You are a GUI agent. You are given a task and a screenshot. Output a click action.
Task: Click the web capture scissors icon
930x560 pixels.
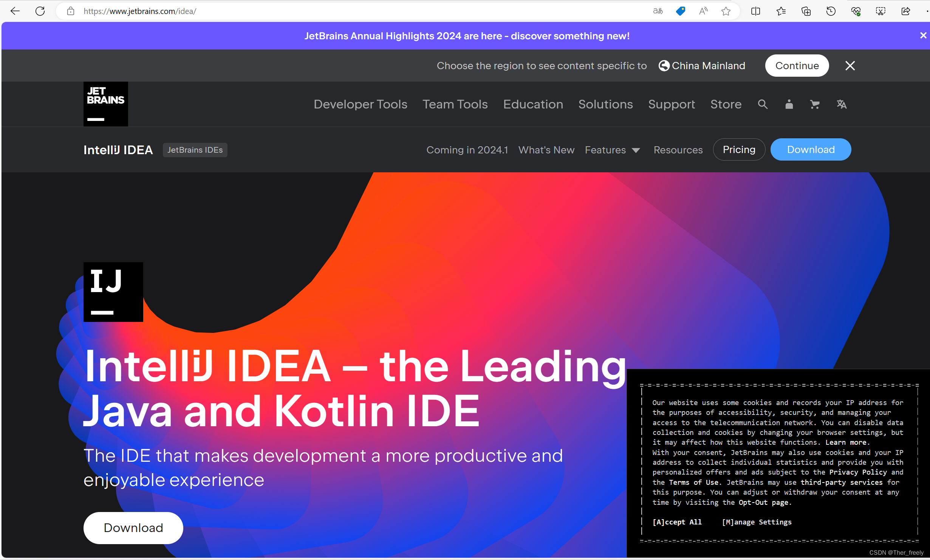(880, 11)
